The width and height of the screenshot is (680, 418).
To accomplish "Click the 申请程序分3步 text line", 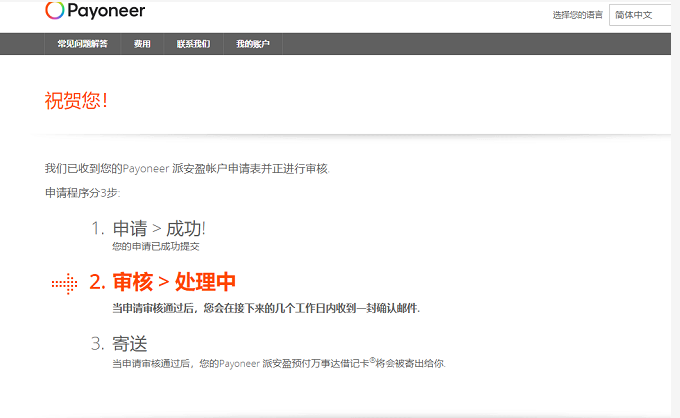I will [x=82, y=191].
